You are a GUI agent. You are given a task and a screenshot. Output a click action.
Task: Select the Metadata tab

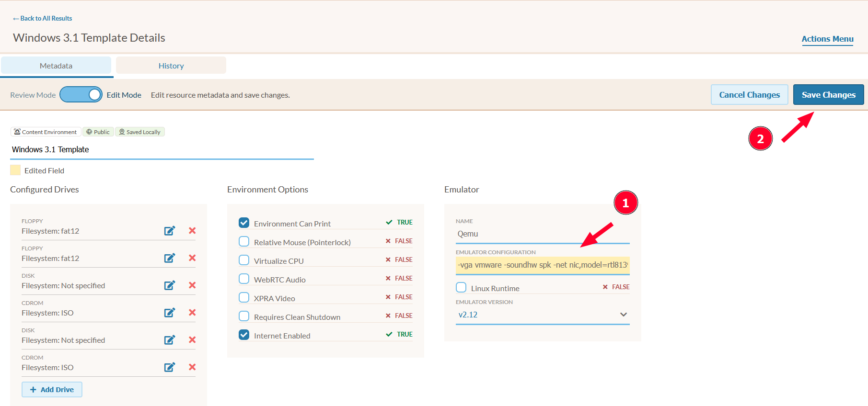coord(56,66)
